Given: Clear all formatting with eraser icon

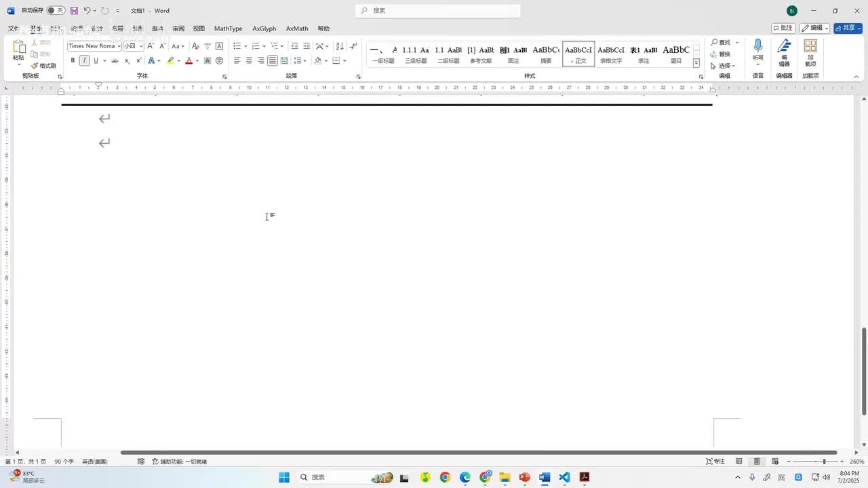Looking at the screenshot, I should pos(195,46).
